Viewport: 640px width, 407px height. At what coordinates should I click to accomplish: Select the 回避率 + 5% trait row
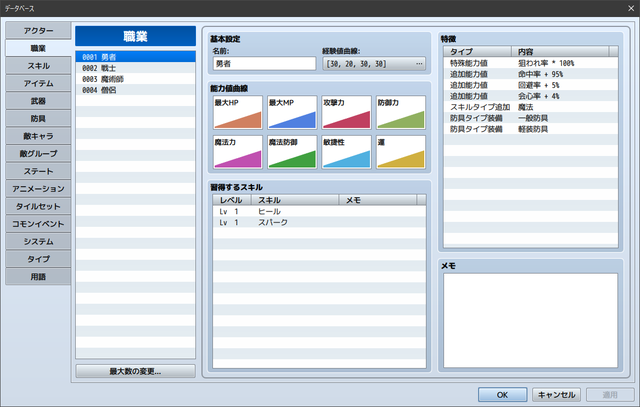[x=531, y=85]
